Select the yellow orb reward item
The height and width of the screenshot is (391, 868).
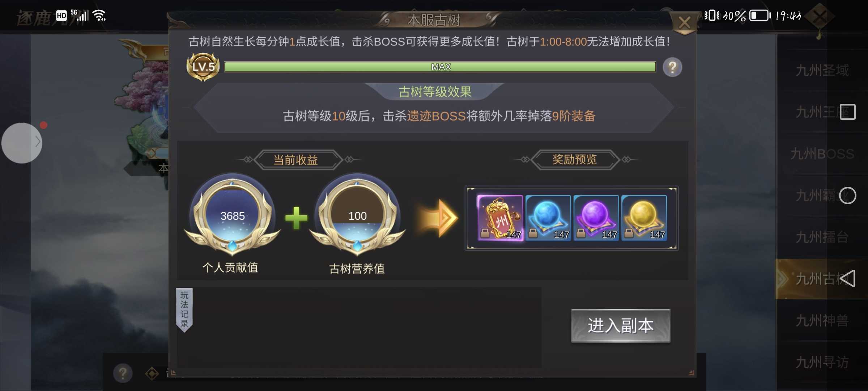(644, 218)
